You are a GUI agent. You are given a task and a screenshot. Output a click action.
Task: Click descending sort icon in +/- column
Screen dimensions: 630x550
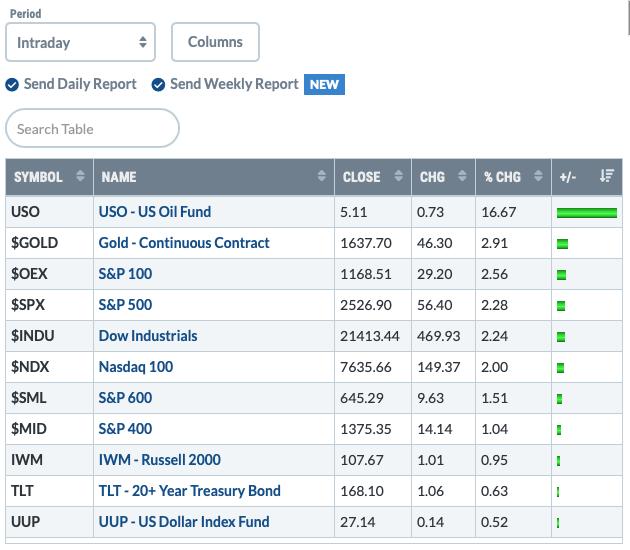(x=607, y=176)
